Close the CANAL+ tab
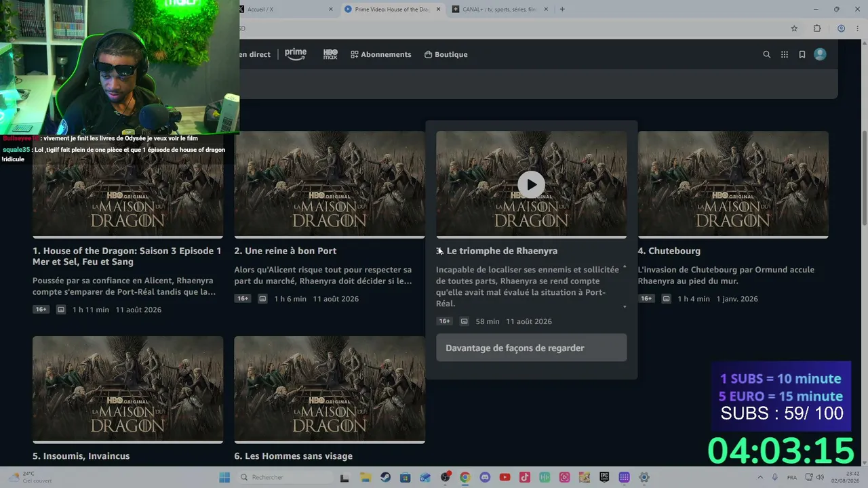Screen dimensions: 868x488 pyautogui.click(x=545, y=9)
